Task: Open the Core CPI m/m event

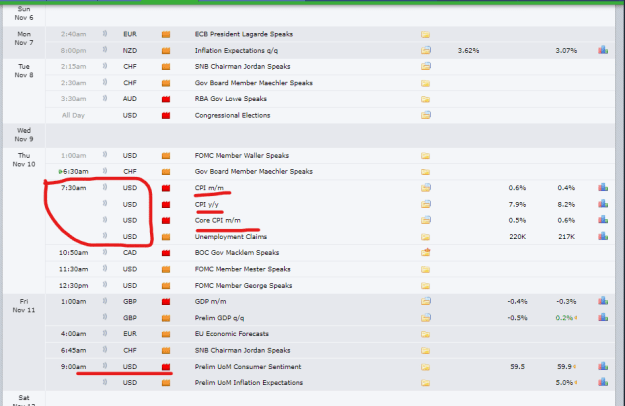Action: 218,220
